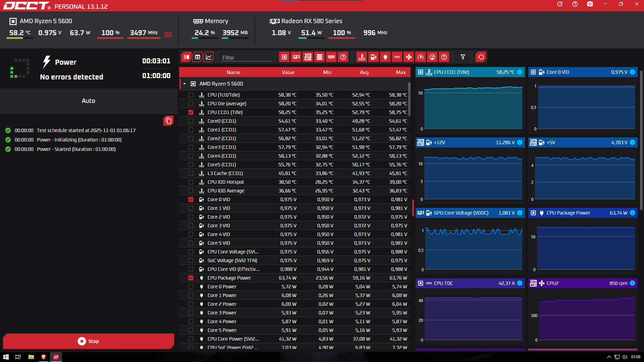Copy the test log with clipboard icon
Screen dimensions: 644x362
pos(168,121)
